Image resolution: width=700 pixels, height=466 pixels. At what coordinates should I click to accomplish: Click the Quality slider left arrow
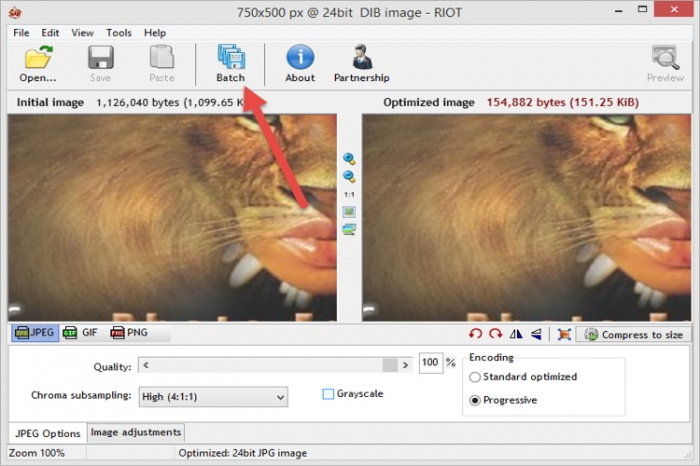[146, 365]
